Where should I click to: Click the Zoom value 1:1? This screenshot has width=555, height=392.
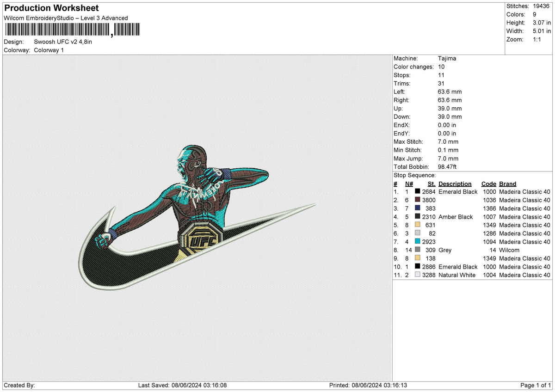coord(538,39)
